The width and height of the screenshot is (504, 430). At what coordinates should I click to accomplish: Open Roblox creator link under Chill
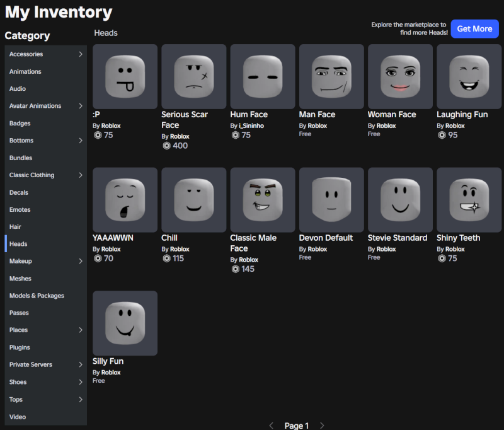pos(180,249)
